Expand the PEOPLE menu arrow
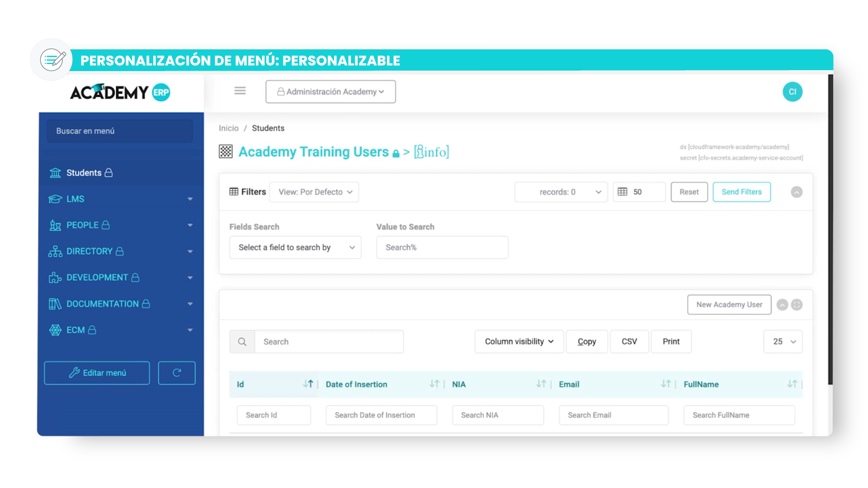Viewport: 868px width, 488px height. pos(190,225)
